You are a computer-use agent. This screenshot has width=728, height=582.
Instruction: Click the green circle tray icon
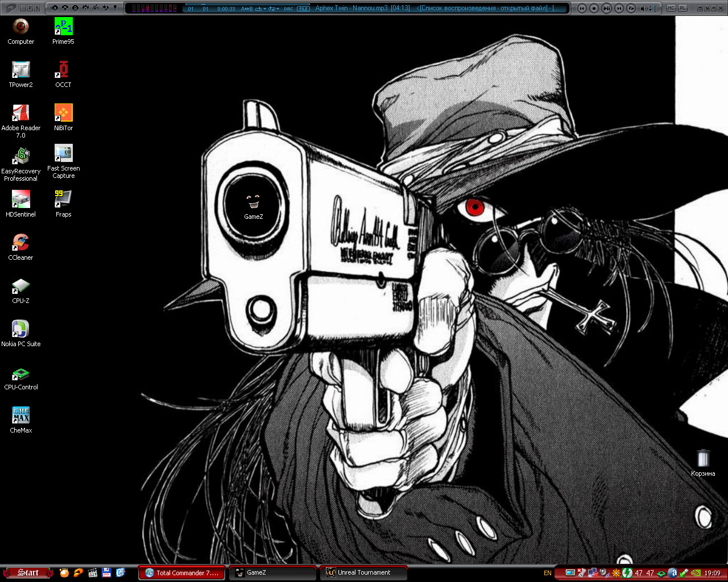627,573
